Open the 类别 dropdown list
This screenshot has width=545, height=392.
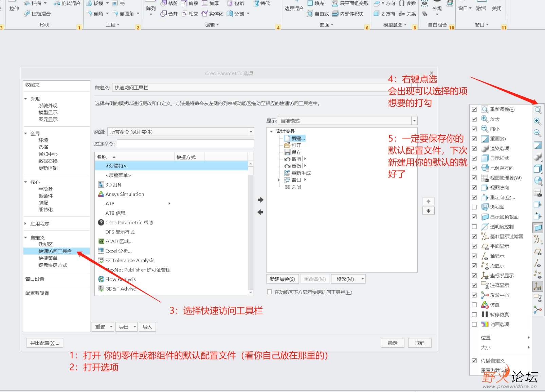pos(251,132)
